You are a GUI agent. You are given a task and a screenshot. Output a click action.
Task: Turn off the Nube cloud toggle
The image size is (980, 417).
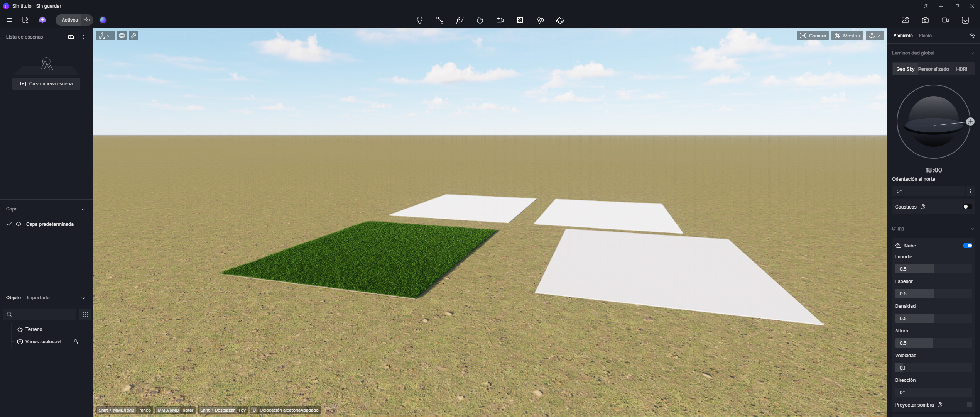pos(967,246)
